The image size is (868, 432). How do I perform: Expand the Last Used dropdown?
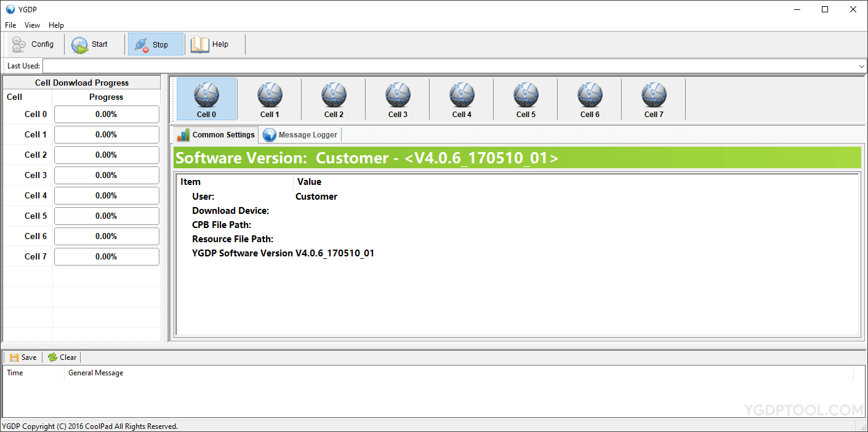[861, 66]
